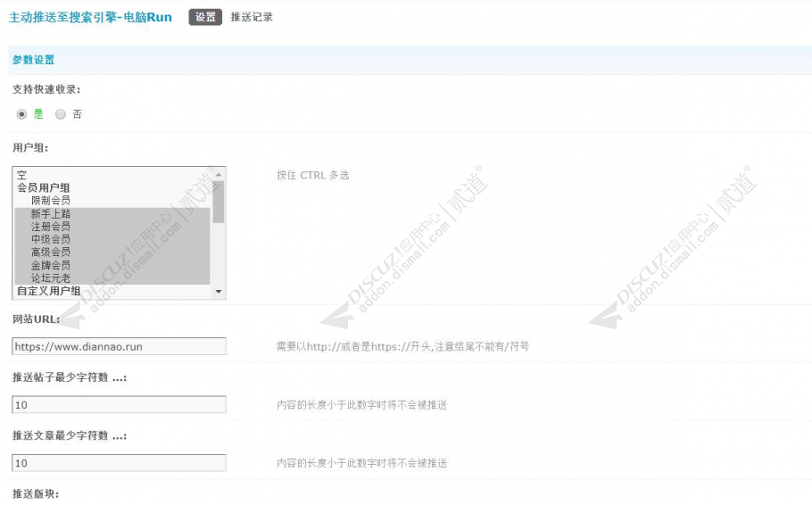Select 是 for 支持快速收录
Viewport: 812px width, 505px height.
[x=21, y=114]
